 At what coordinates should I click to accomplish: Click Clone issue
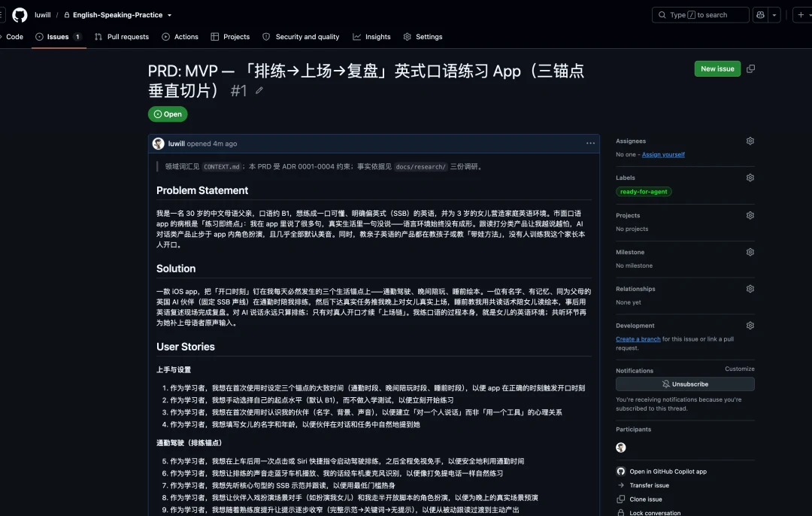646,499
